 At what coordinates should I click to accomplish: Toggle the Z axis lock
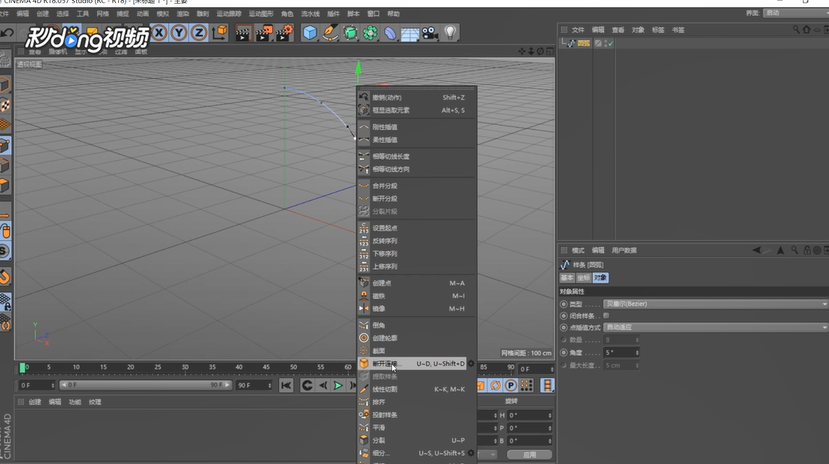click(199, 33)
